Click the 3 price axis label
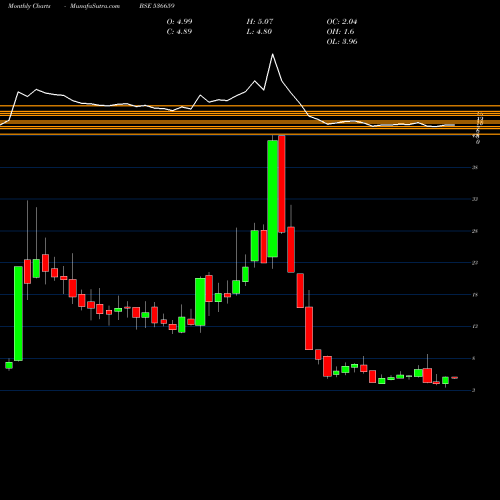 coord(474,390)
